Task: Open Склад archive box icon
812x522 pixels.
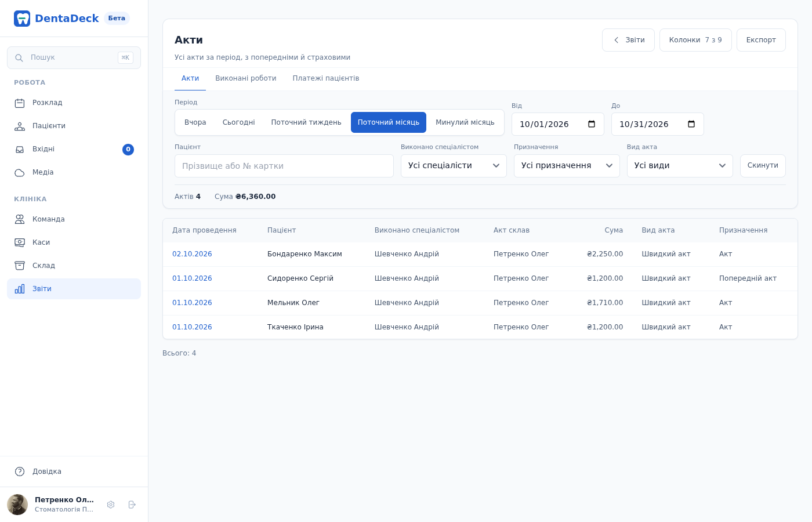Action: point(20,266)
